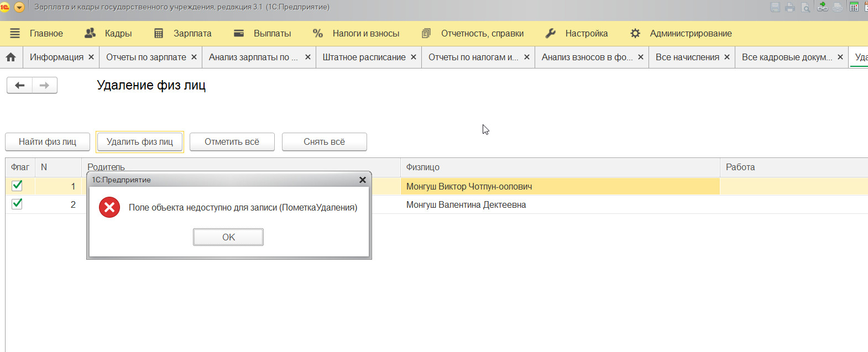Switch to the Все начисления tab
868x352 pixels.
687,57
